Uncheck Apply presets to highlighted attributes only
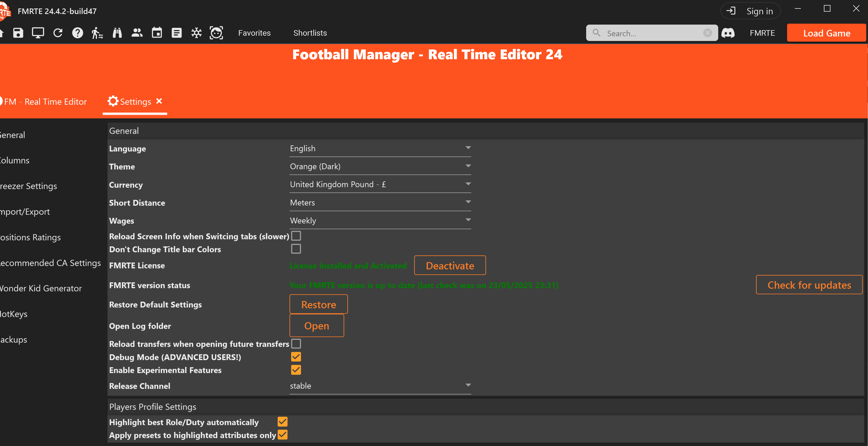 coord(282,435)
